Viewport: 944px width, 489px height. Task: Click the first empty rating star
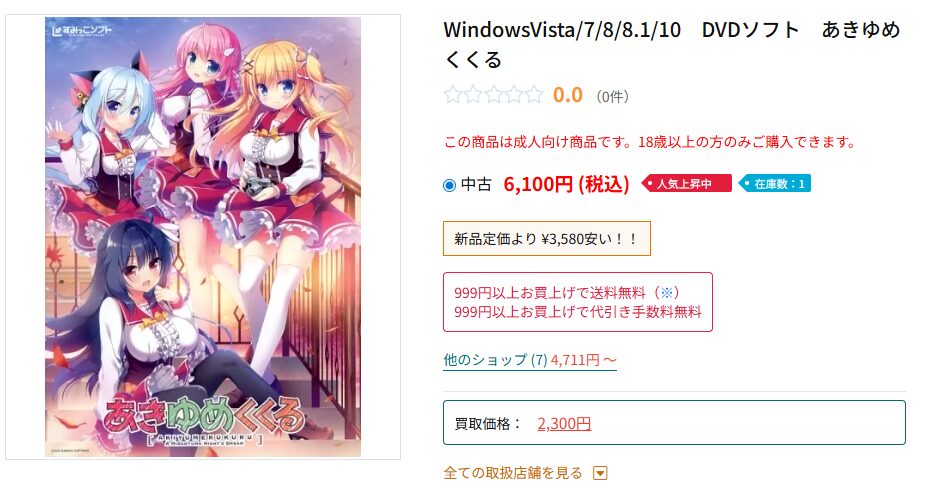click(x=453, y=95)
